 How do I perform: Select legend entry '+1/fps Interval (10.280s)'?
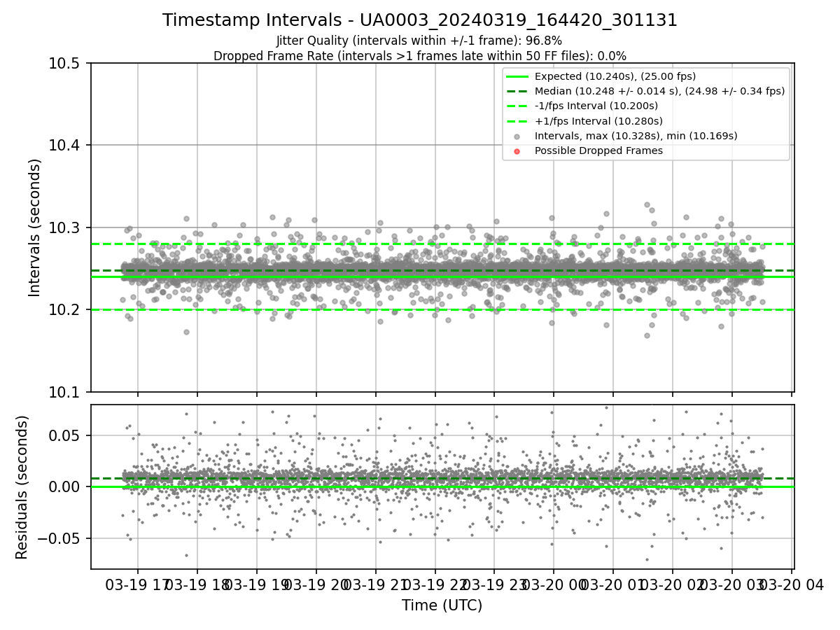[598, 121]
